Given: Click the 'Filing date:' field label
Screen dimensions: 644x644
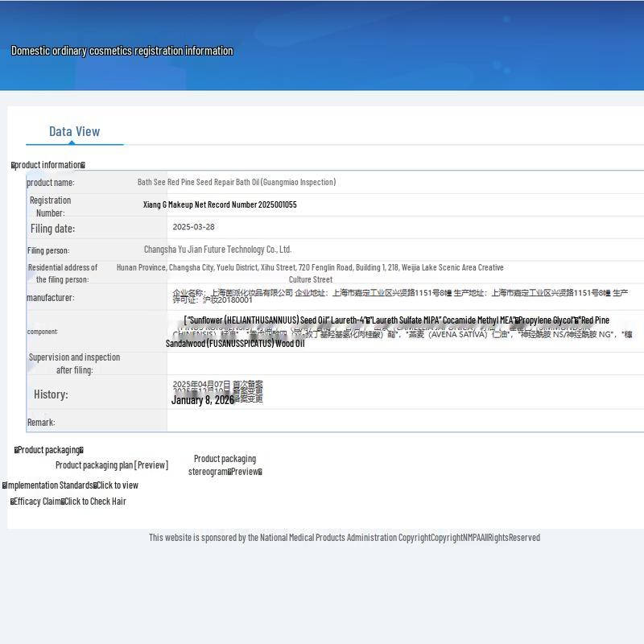Looking at the screenshot, I should point(52,229).
